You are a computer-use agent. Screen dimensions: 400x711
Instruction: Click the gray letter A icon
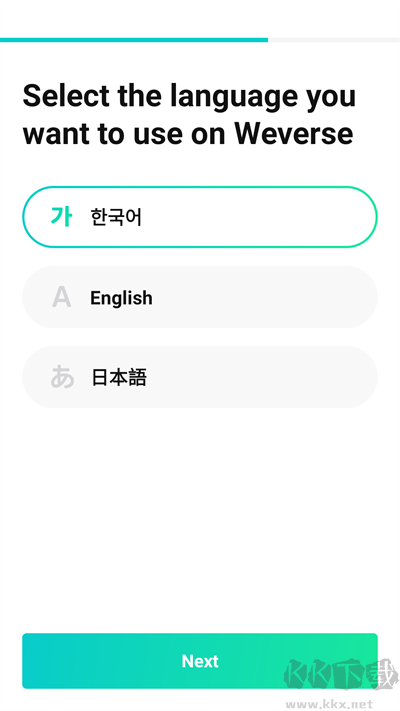pyautogui.click(x=62, y=297)
